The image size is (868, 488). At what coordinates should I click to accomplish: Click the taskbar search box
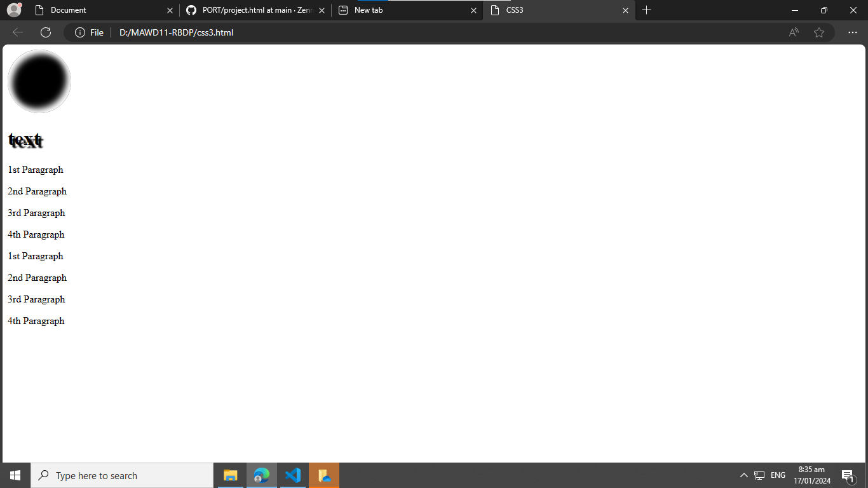(x=122, y=475)
